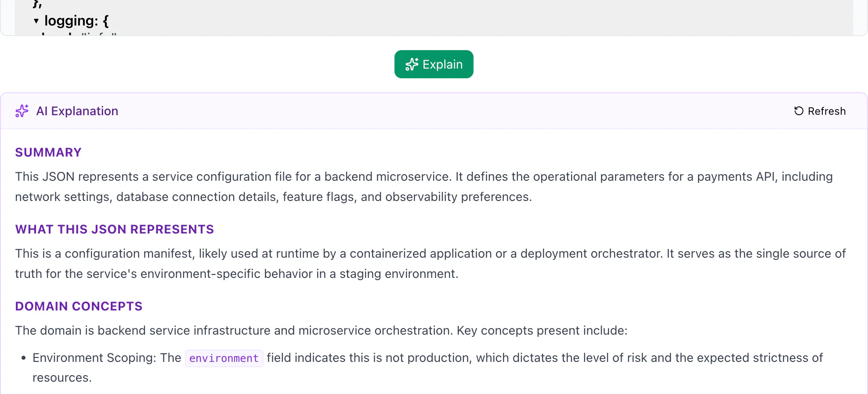Click the opening brace after logging
The height and width of the screenshot is (394, 868).
[105, 21]
